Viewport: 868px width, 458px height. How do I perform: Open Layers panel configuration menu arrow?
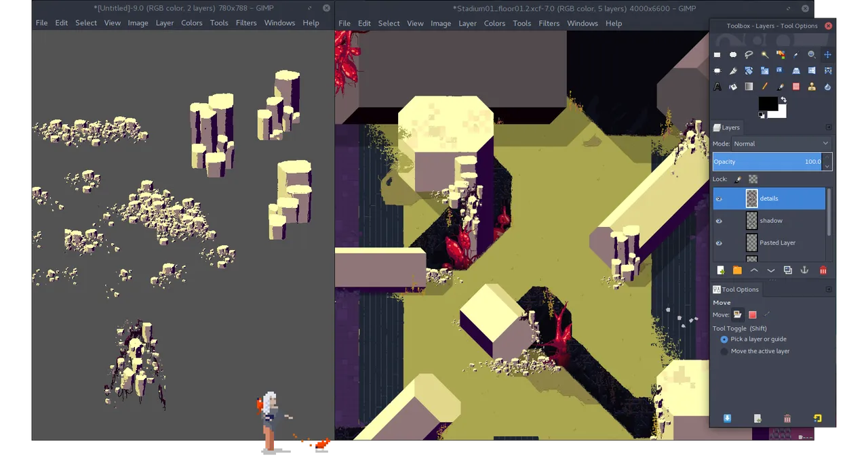(x=829, y=127)
